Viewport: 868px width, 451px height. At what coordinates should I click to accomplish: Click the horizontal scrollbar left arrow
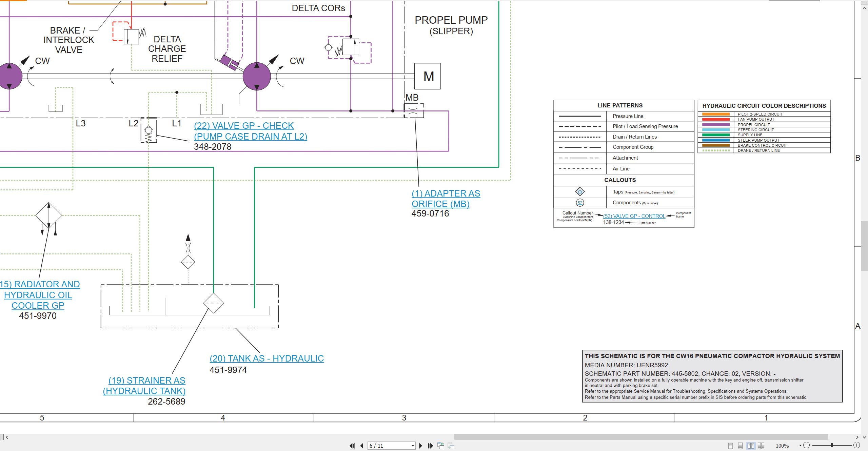coord(7,437)
